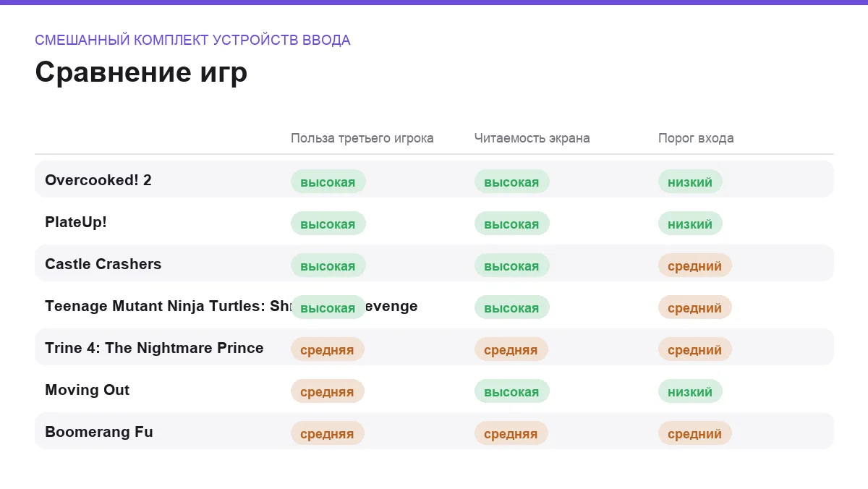
Task: Click the subtitle "СМЕШАННЫЙ КОМПЛЕКТ УСТРОЙСТВ ВВОДА"
Action: click(192, 41)
